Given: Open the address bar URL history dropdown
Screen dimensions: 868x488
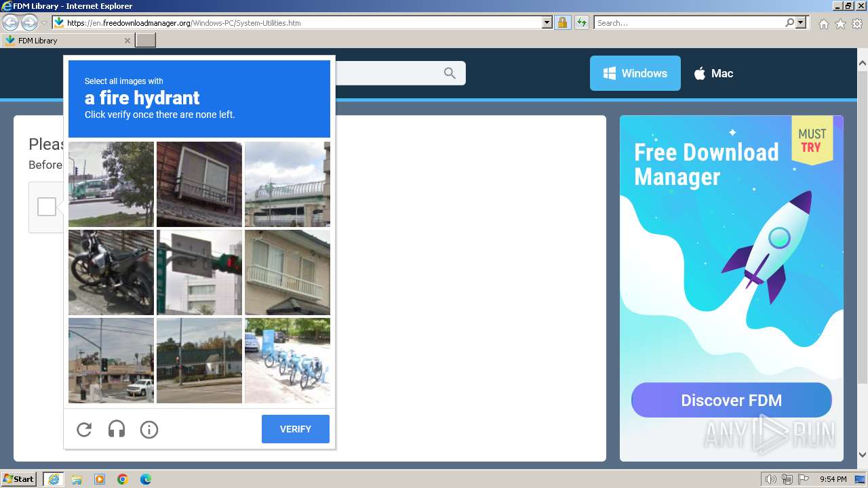Looking at the screenshot, I should [547, 22].
